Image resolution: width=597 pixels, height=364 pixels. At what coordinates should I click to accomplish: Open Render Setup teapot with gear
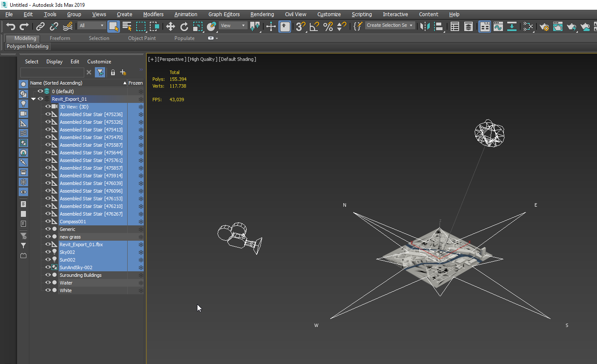click(x=544, y=27)
